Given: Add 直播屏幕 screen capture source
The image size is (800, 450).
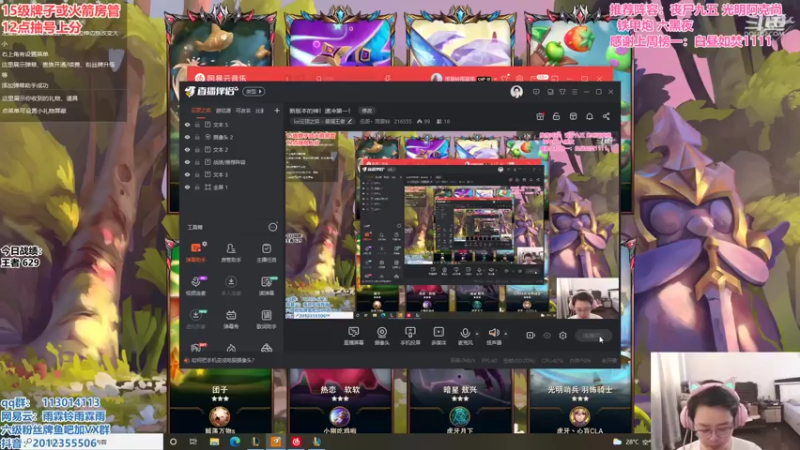Looking at the screenshot, I should [353, 336].
